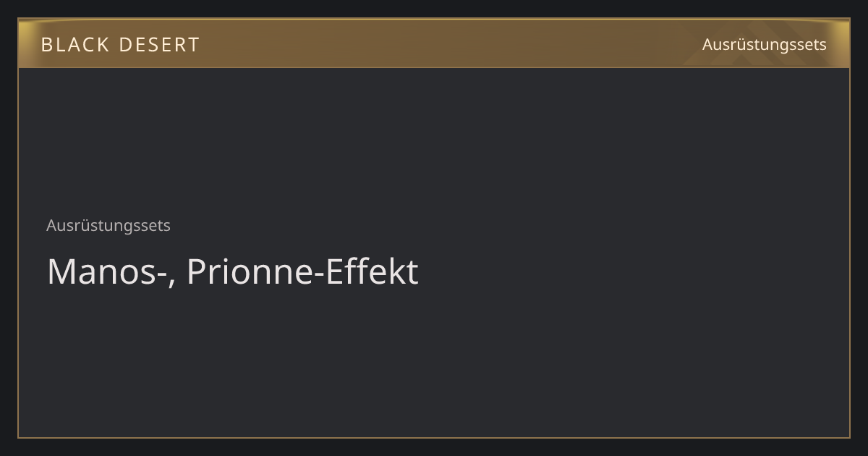Click the word Prionne-Effekt in the heading

[x=302, y=272]
